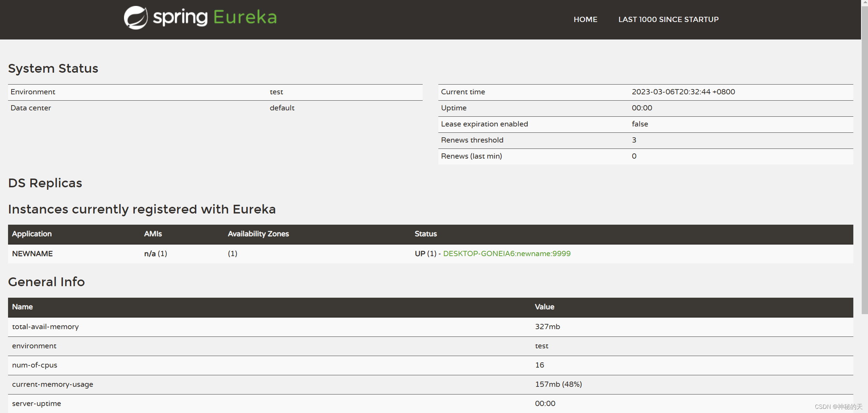Select the 00:00 value beside Uptime
The height and width of the screenshot is (413, 868).
point(642,108)
